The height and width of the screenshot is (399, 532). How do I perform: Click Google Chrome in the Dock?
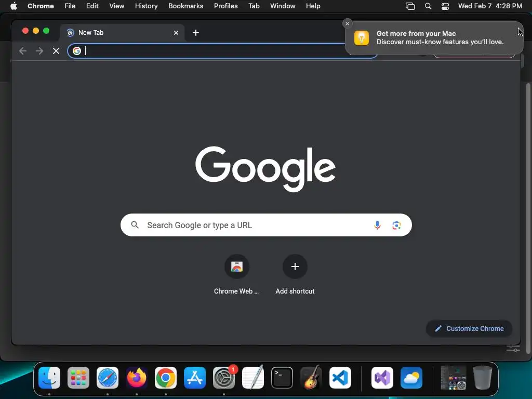pyautogui.click(x=166, y=378)
